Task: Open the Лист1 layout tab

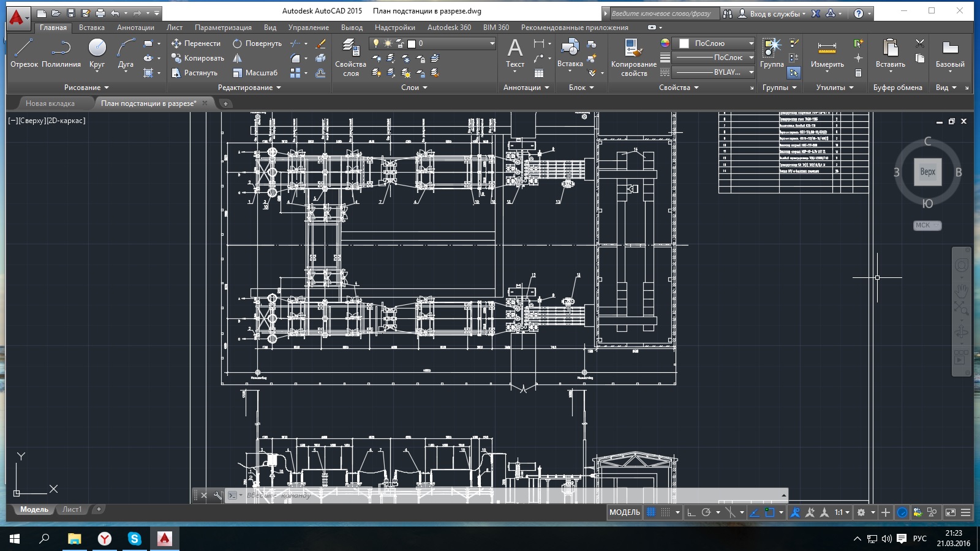Action: [72, 509]
